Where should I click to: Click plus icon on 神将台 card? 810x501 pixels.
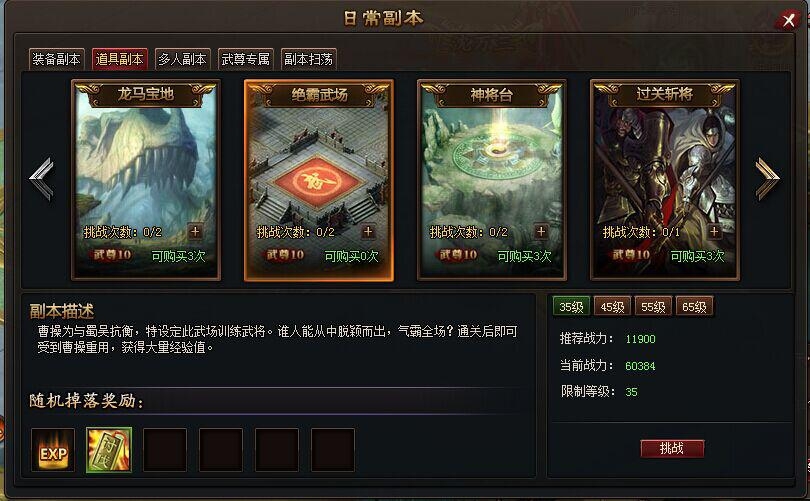coord(541,231)
